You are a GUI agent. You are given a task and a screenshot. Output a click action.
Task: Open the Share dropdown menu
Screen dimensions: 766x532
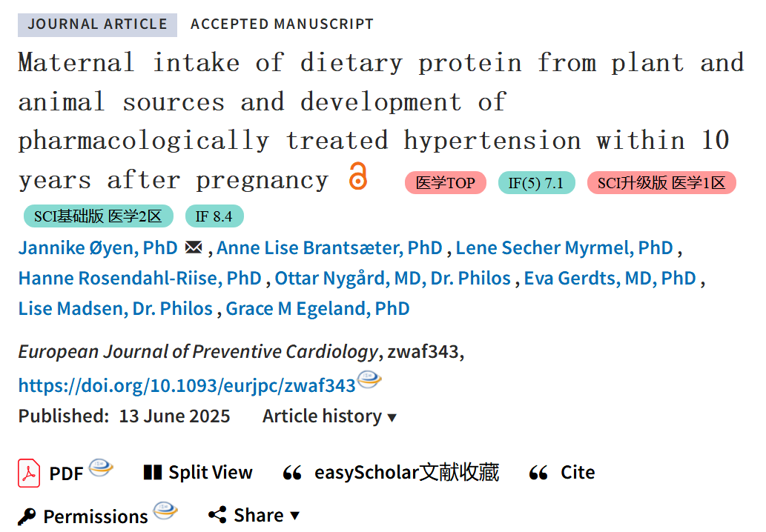tap(254, 515)
